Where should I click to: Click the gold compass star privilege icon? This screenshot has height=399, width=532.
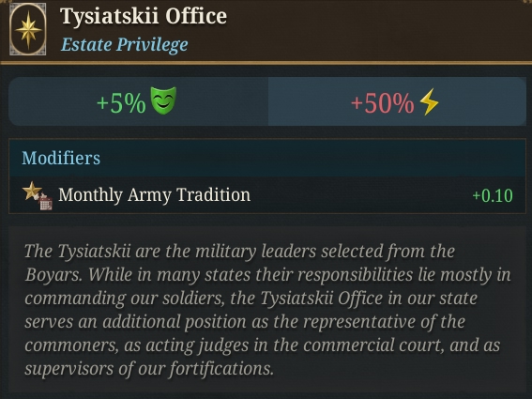click(x=28, y=29)
